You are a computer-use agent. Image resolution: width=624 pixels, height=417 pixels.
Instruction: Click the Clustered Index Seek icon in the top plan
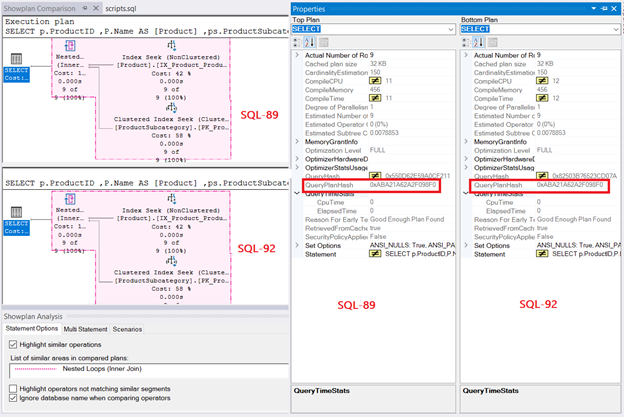tap(171, 108)
